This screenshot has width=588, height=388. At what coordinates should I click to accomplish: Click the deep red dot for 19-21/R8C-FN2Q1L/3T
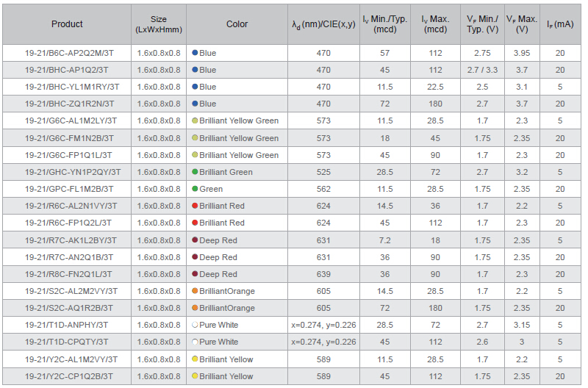click(x=195, y=274)
